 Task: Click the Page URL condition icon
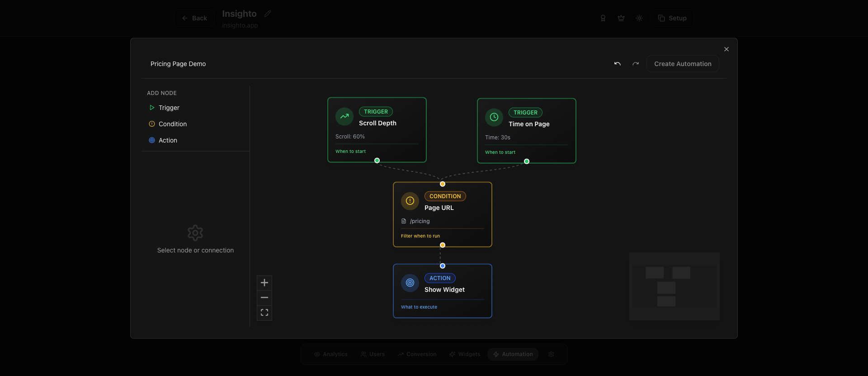(x=410, y=201)
